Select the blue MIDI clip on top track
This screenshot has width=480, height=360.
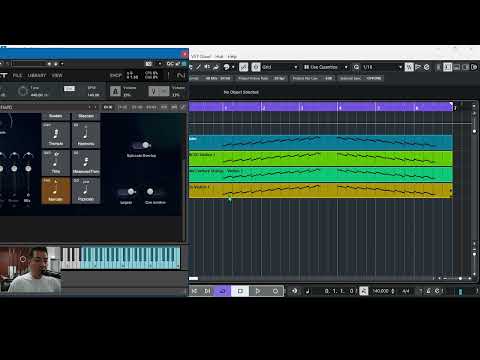(321, 142)
